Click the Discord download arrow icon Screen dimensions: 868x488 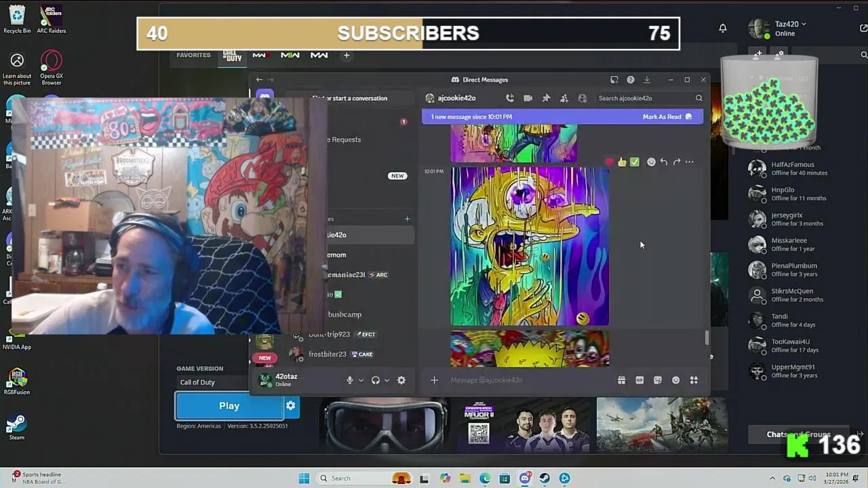coord(647,80)
